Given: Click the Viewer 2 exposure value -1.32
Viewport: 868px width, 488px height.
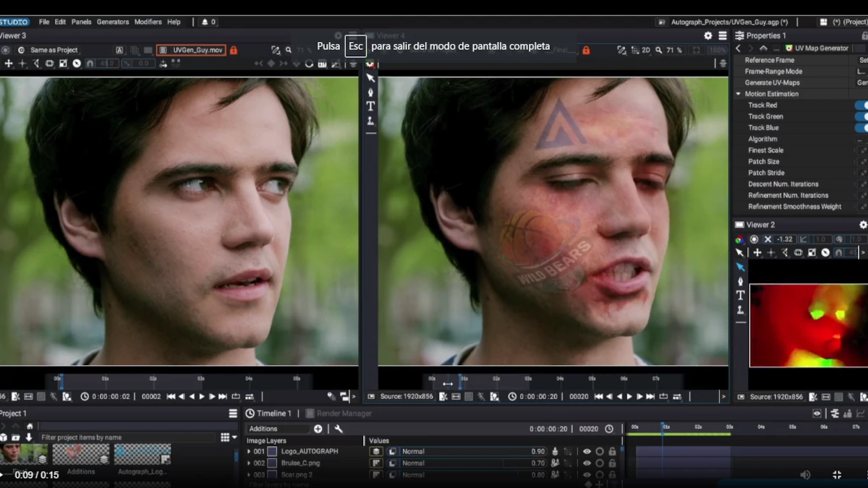Looking at the screenshot, I should coord(785,239).
